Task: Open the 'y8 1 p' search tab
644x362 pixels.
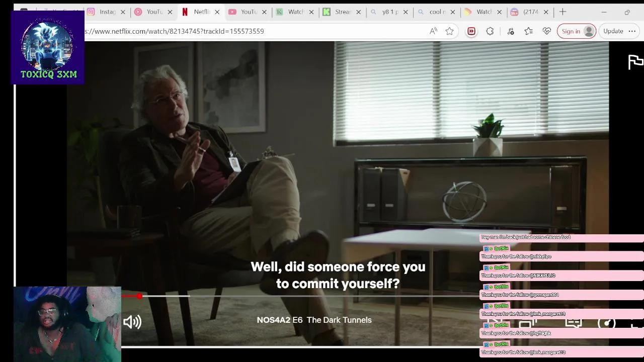Action: [385, 12]
